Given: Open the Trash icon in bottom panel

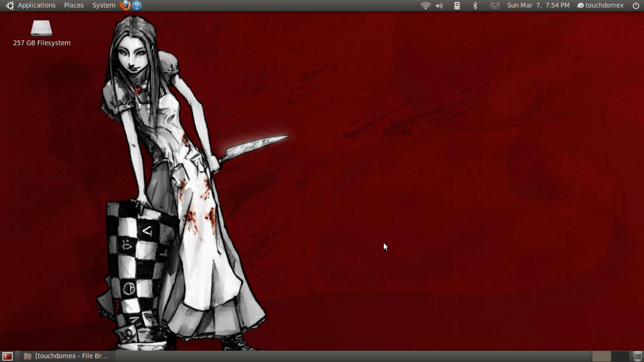Looking at the screenshot, I should click(x=637, y=356).
